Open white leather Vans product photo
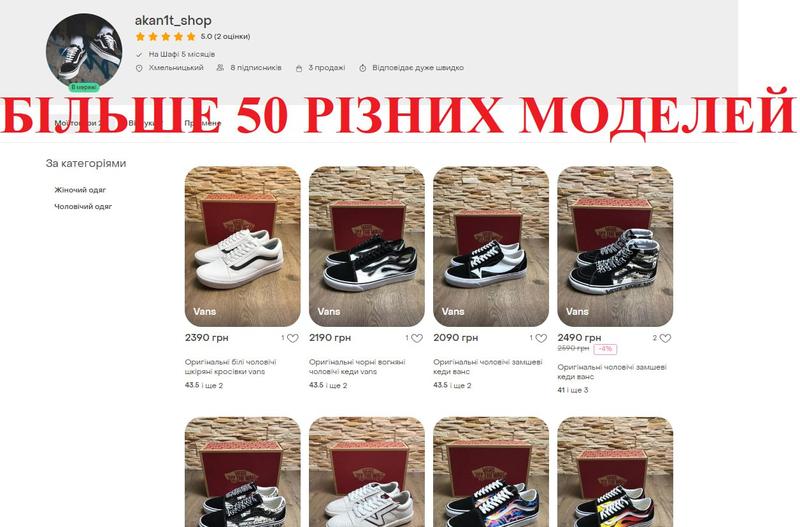The height and width of the screenshot is (527, 800). pos(242,246)
